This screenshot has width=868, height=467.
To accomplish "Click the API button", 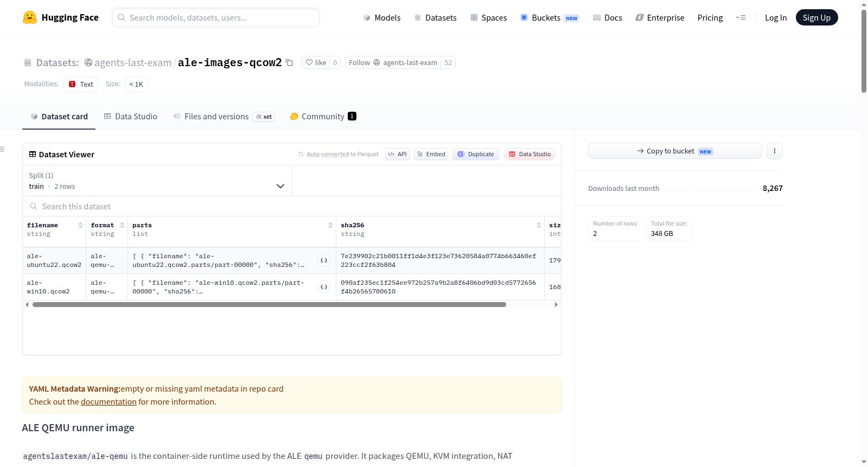I will point(397,154).
